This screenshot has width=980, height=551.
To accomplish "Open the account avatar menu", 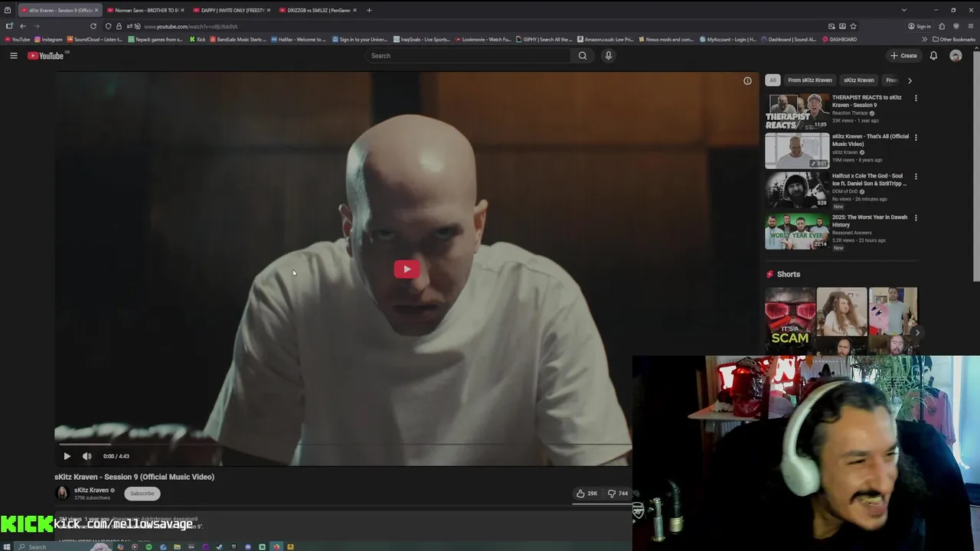I will 955,56.
